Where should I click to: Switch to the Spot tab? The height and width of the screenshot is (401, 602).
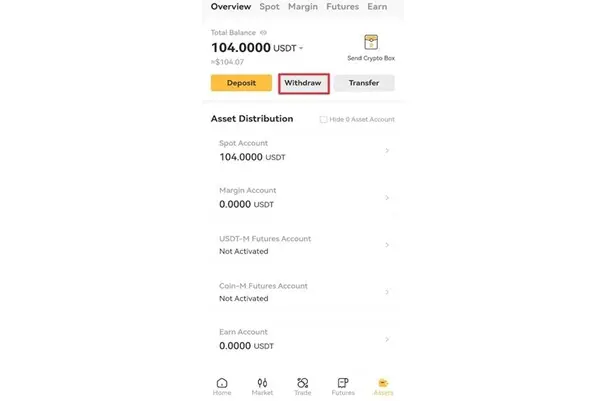(x=270, y=7)
